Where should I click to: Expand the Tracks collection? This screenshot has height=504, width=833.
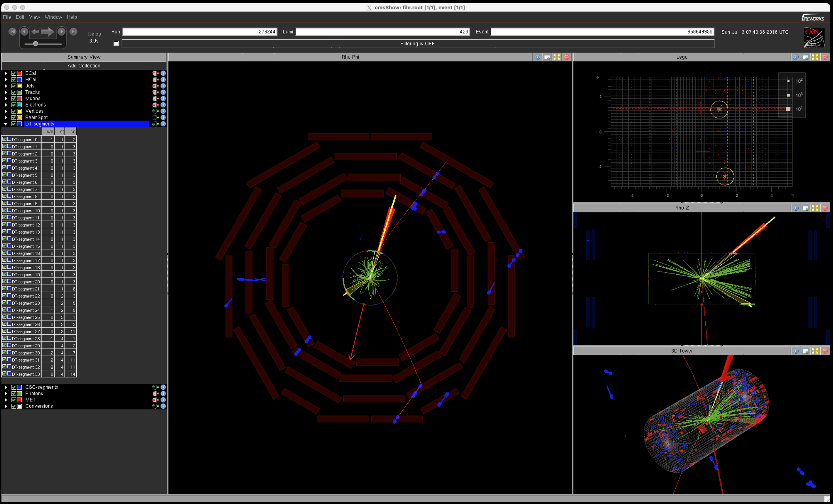[6, 92]
